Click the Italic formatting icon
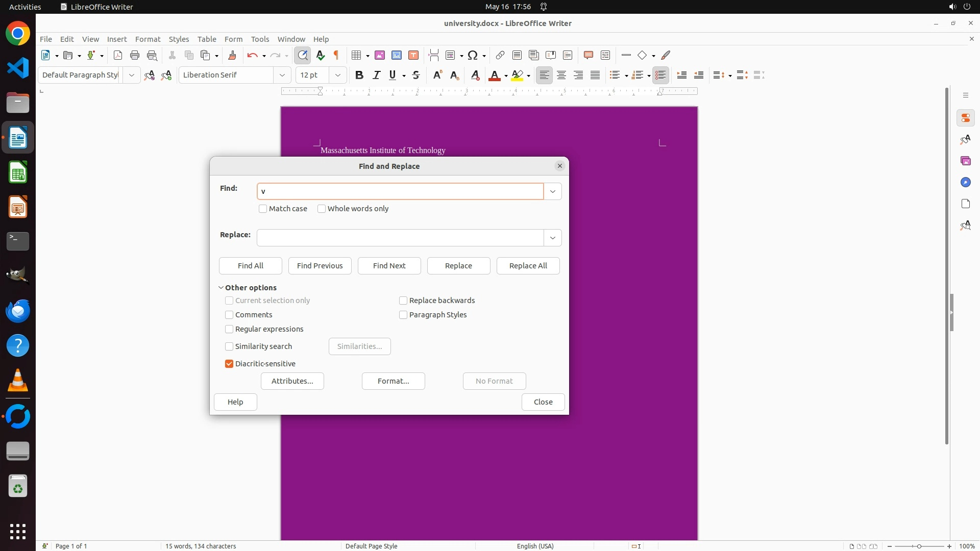 tap(377, 75)
